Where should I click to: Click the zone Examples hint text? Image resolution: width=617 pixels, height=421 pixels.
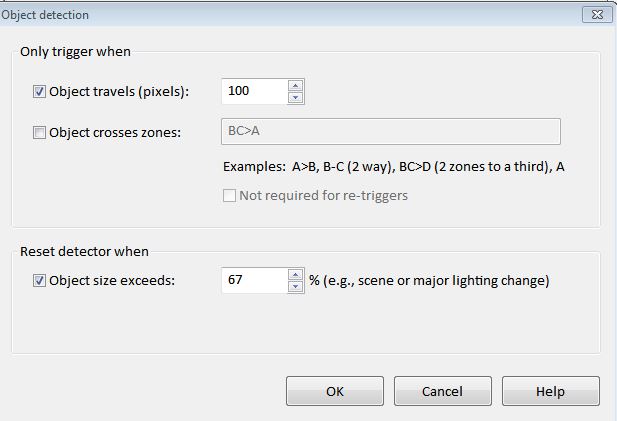coord(394,167)
